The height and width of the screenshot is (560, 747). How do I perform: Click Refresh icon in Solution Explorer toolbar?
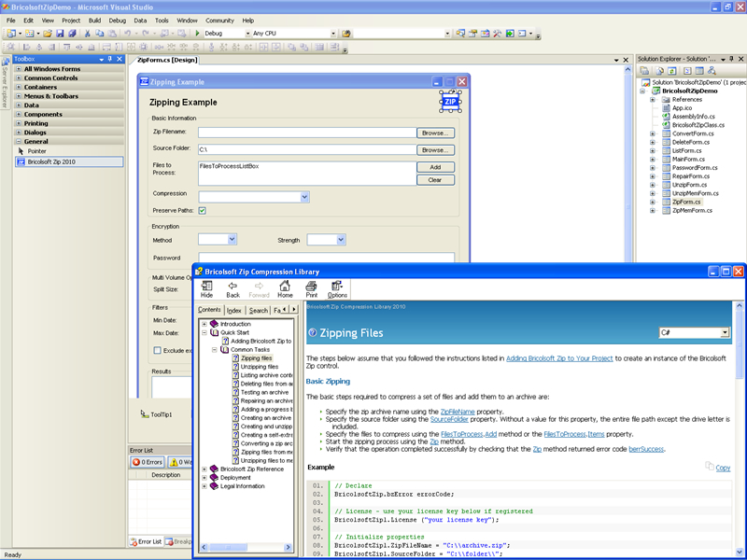(x=671, y=71)
